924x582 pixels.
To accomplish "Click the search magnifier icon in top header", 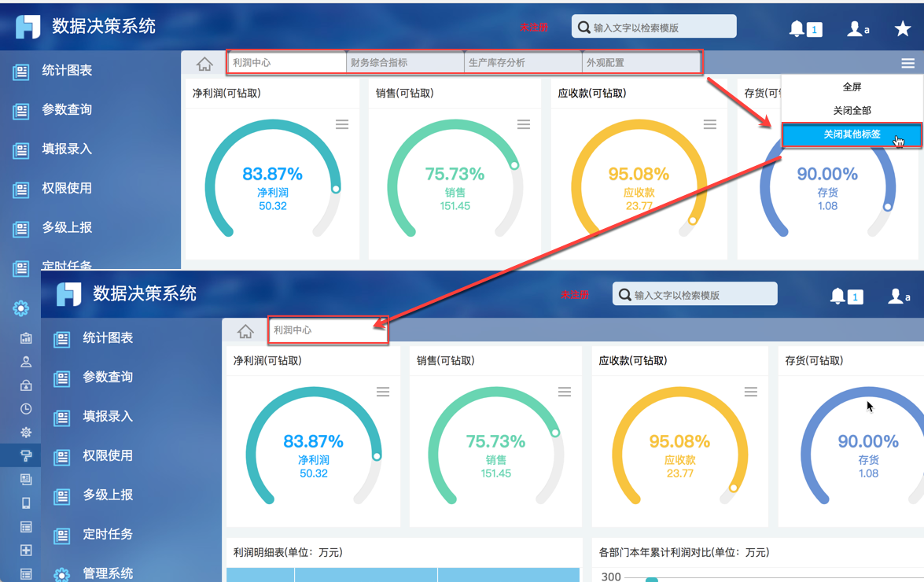I will 583,27.
